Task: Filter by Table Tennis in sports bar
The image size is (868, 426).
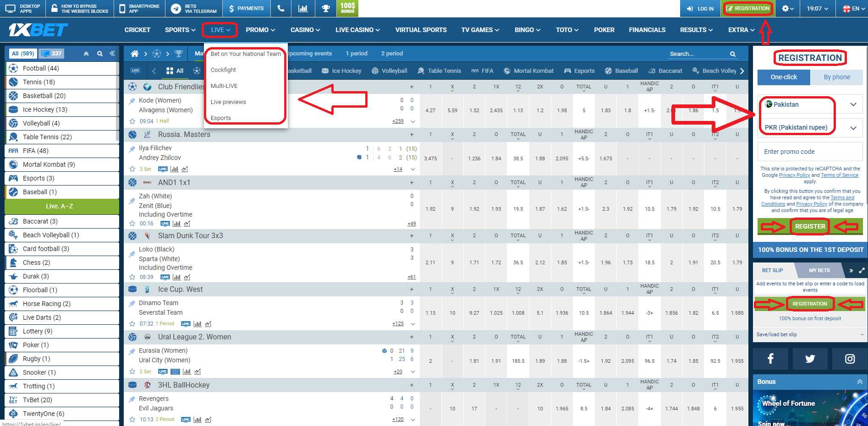Action: click(x=439, y=71)
